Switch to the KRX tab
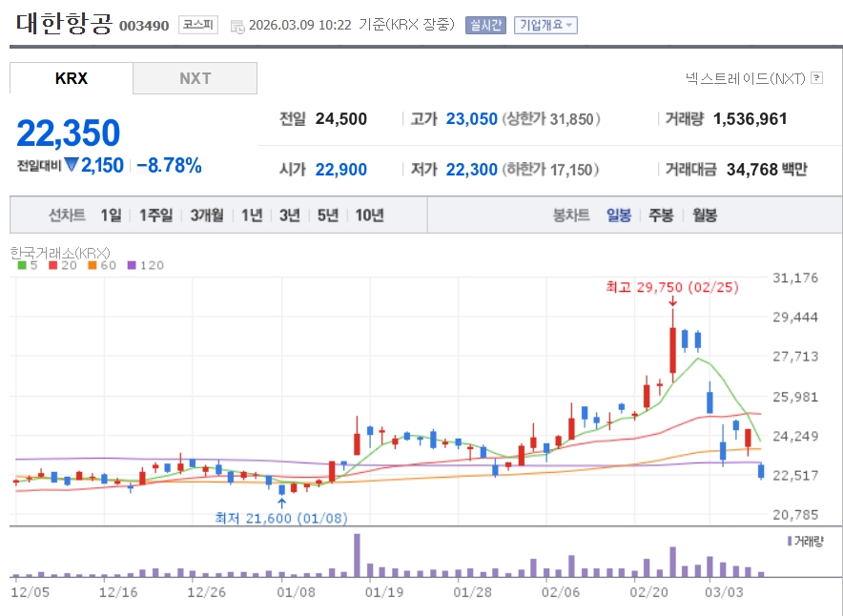Image resolution: width=843 pixels, height=616 pixels. click(x=72, y=78)
